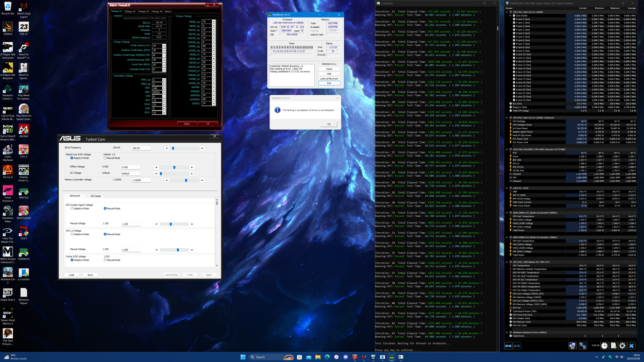Viewport: 644px width, 362px height.
Task: Click the BCLK Frequency slider
Action: [184, 148]
